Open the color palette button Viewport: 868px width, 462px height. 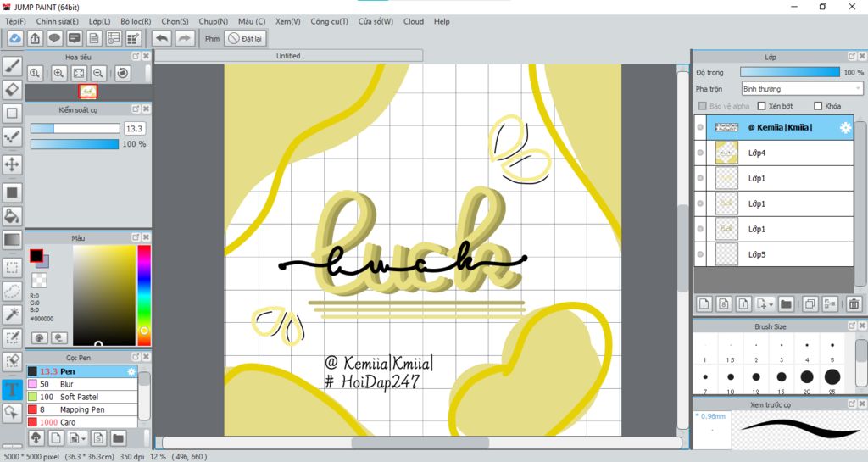click(39, 337)
